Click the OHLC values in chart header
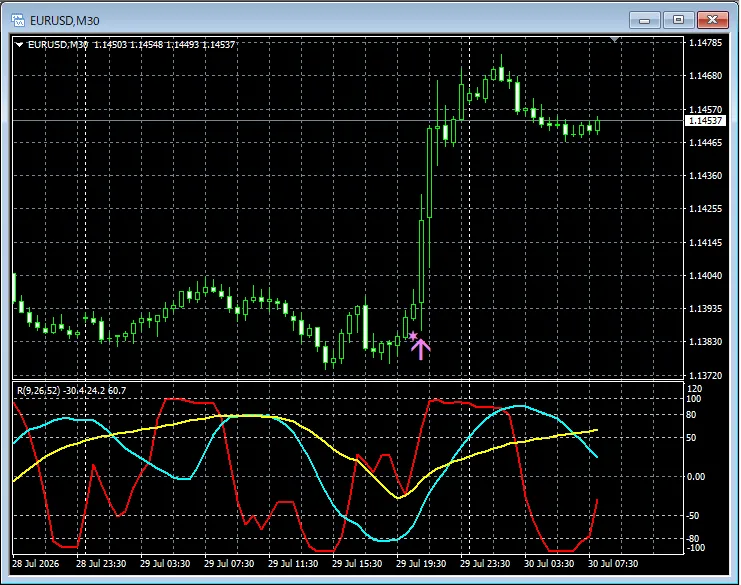Screen dimensions: 741x585 point(164,45)
